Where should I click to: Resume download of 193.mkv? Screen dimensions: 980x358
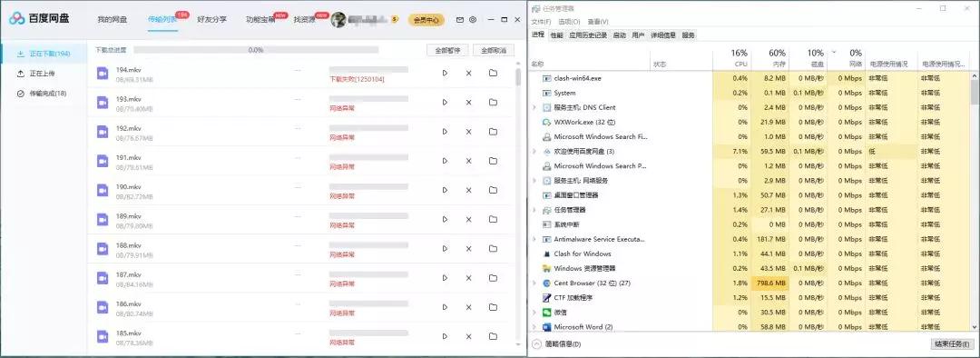pyautogui.click(x=445, y=102)
